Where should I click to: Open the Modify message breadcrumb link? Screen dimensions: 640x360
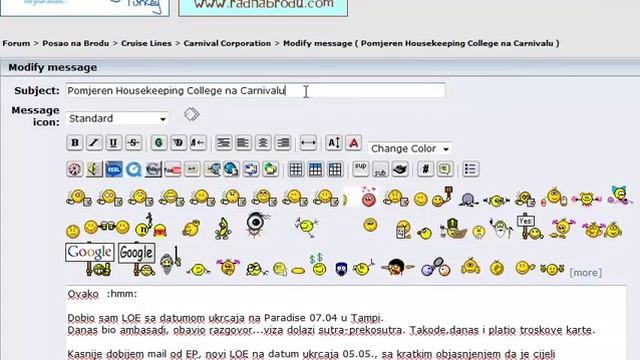coord(421,43)
